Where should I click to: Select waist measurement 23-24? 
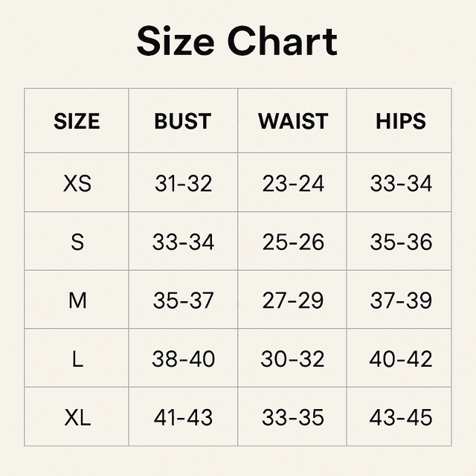[x=293, y=184]
